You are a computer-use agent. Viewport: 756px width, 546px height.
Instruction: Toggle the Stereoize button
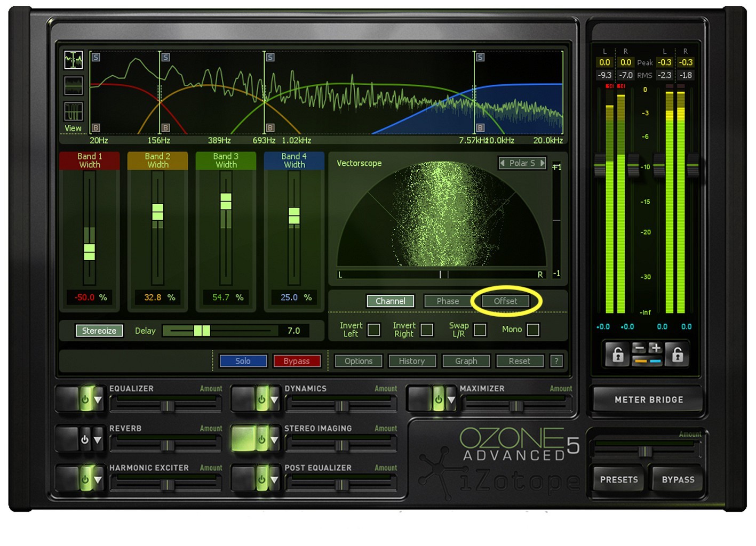click(99, 331)
